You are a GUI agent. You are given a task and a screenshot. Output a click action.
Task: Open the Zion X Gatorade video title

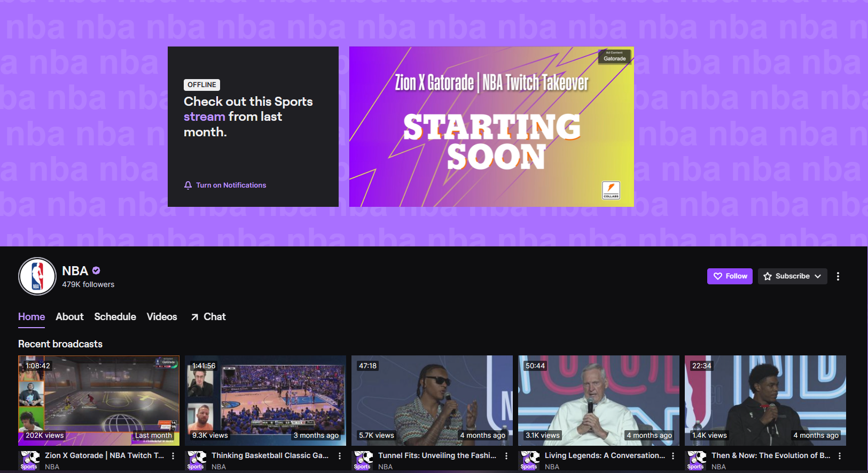pos(104,455)
